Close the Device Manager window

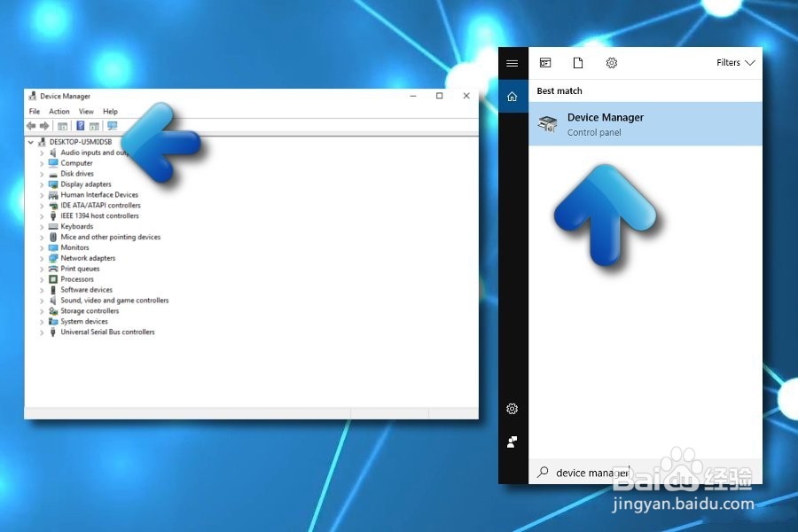(x=466, y=96)
